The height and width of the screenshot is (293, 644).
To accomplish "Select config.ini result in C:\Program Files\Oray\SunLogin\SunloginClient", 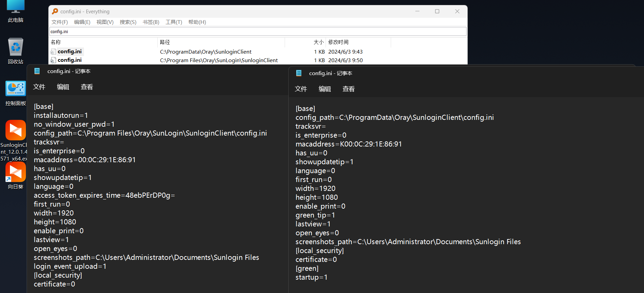I will coord(70,60).
